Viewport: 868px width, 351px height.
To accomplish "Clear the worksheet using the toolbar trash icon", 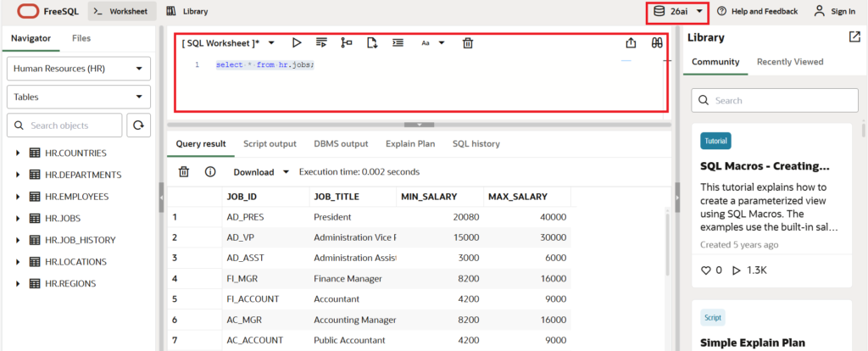I will [467, 42].
